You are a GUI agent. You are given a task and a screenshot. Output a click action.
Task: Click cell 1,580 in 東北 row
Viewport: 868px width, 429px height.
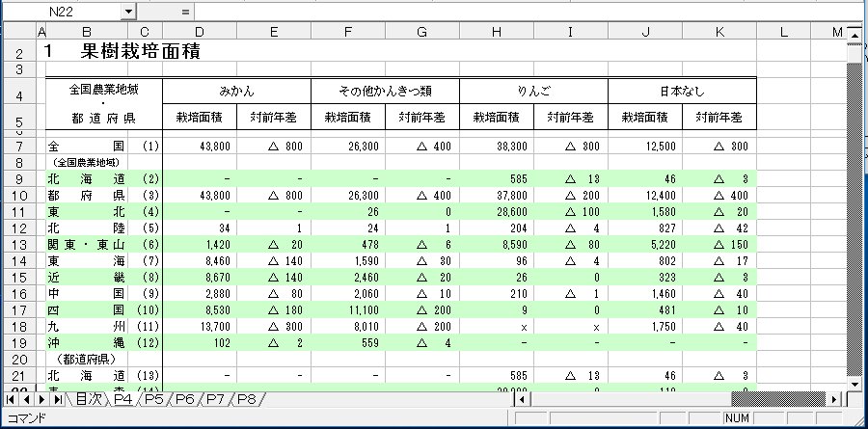click(x=645, y=211)
